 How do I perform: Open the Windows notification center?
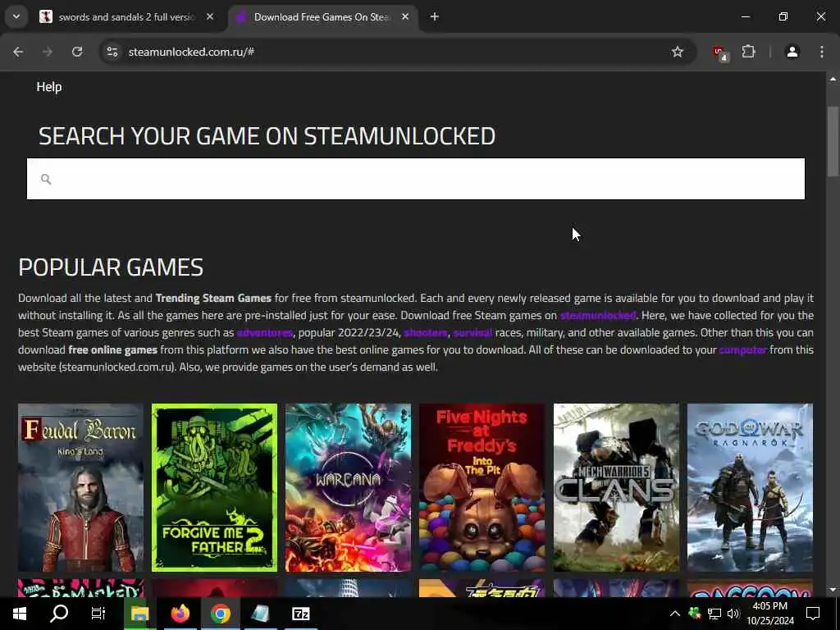(813, 614)
